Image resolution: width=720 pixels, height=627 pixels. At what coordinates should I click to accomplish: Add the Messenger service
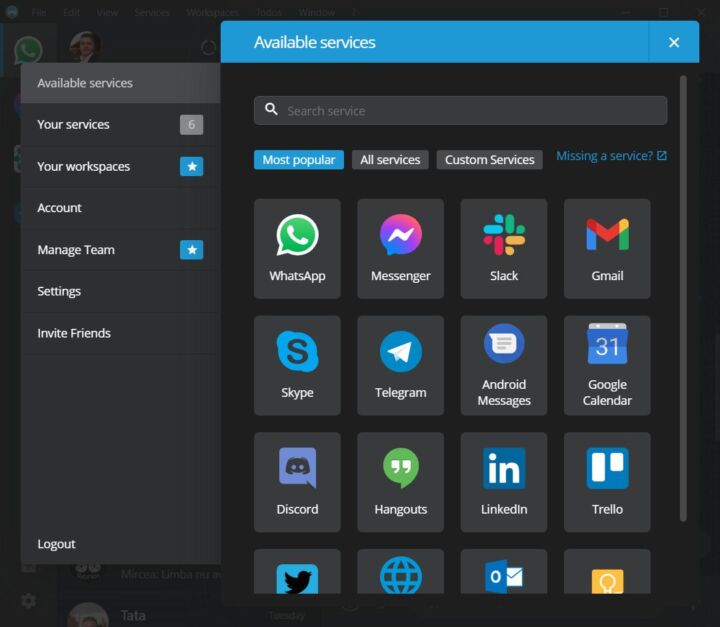tap(400, 249)
